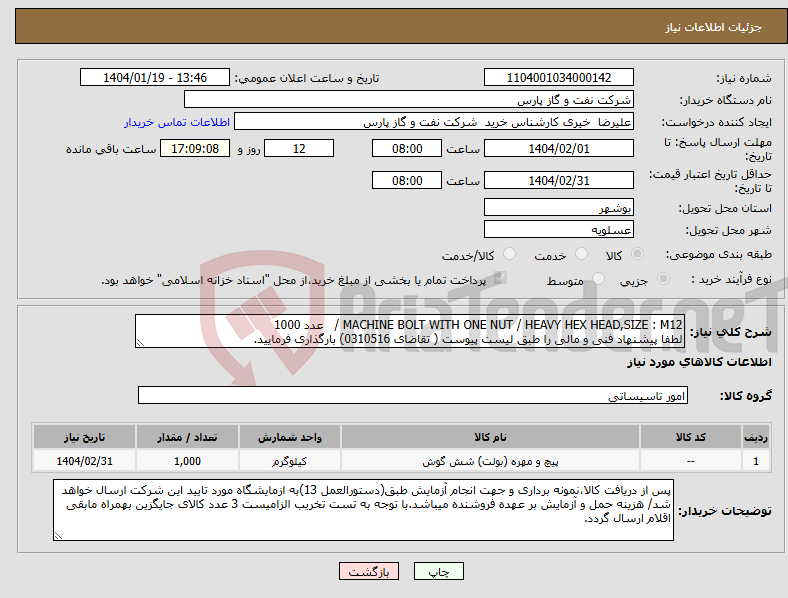Image resolution: width=788 pixels, height=598 pixels.
Task: Click the ردیف column header
Action: [756, 437]
